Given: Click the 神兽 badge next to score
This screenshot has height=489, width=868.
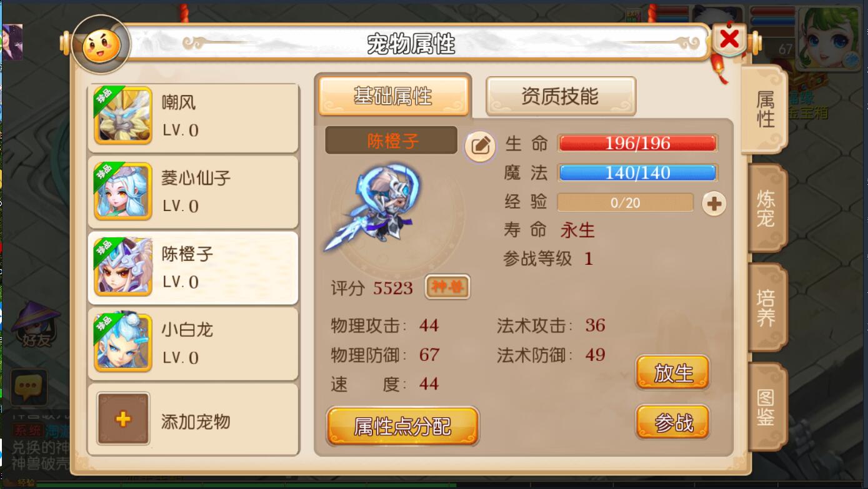Looking at the screenshot, I should [447, 287].
